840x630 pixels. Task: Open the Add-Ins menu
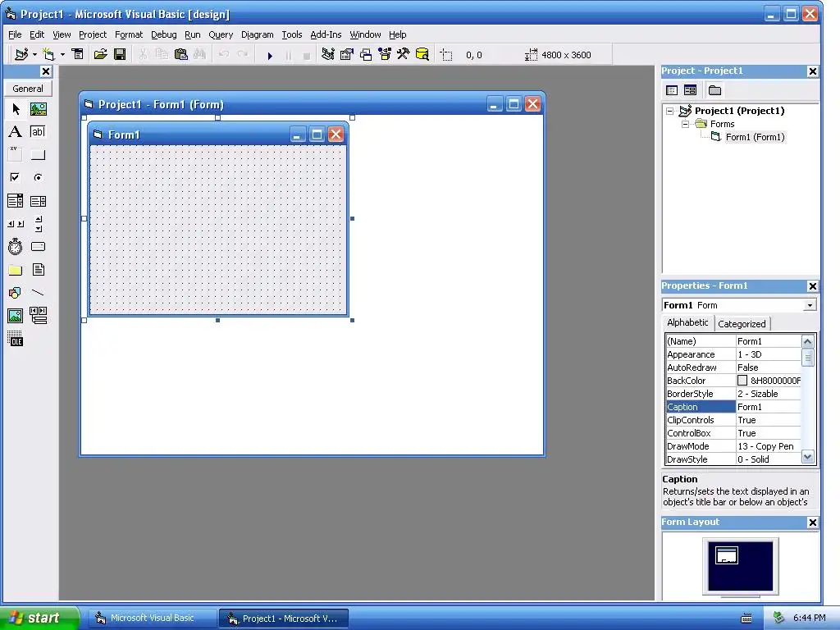point(326,34)
